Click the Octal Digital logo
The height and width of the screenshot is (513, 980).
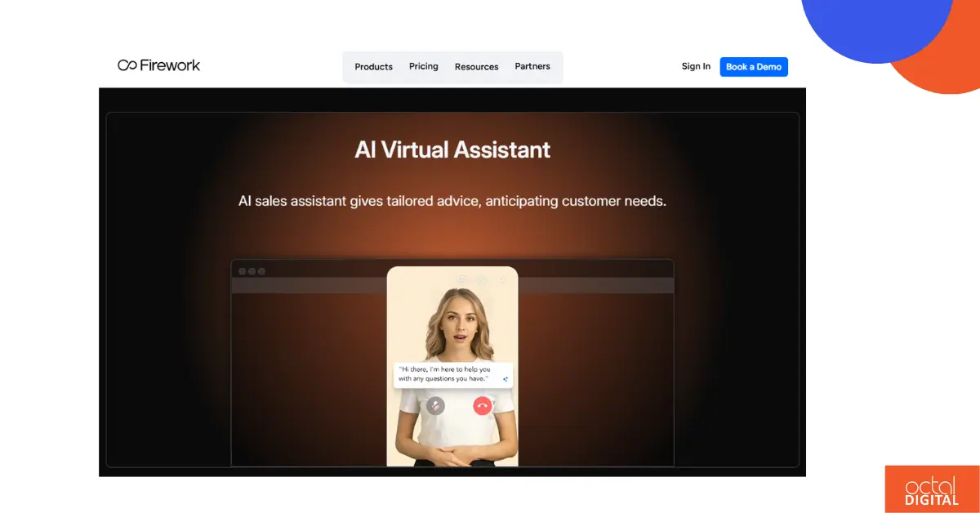932,489
